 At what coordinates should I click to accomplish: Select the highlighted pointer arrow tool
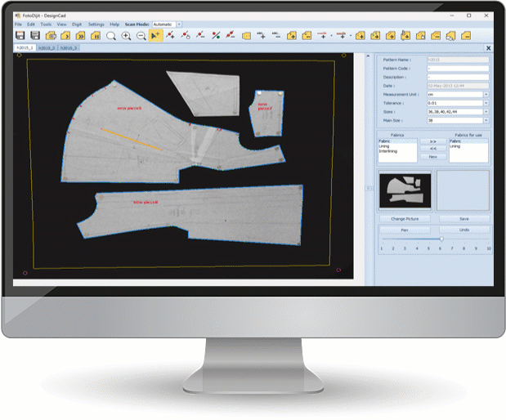[x=155, y=36]
